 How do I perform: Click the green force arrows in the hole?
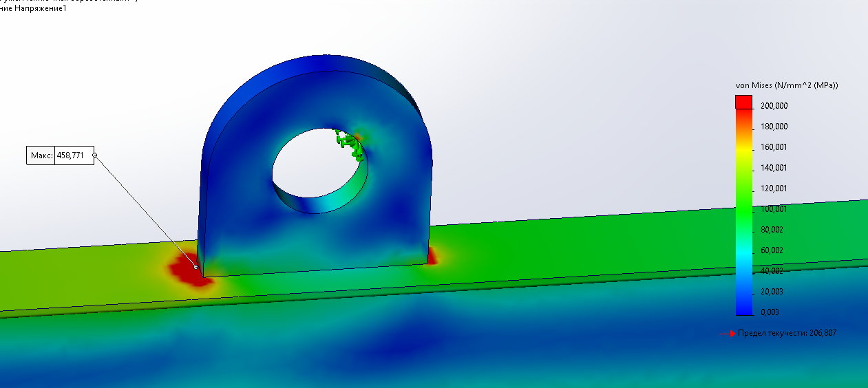tap(349, 142)
